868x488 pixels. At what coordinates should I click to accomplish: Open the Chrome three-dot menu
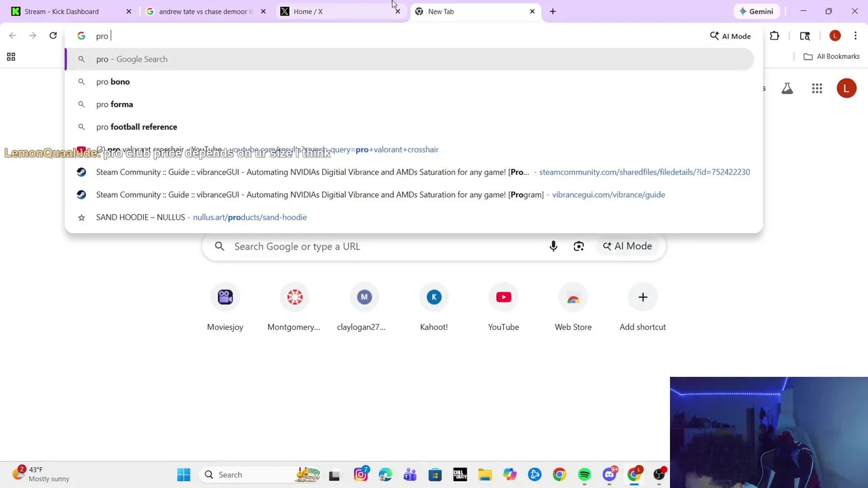coord(855,36)
